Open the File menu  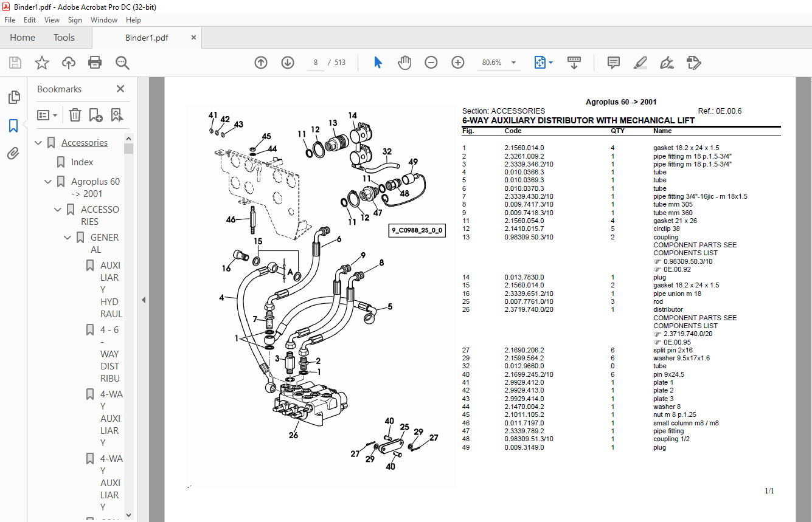point(10,20)
